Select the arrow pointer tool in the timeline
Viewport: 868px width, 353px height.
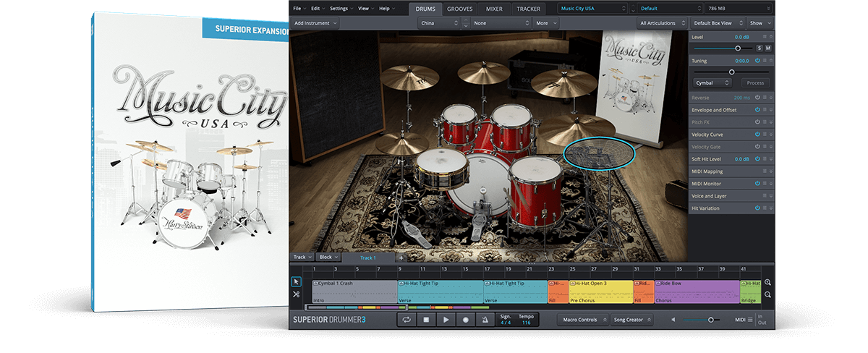297,281
